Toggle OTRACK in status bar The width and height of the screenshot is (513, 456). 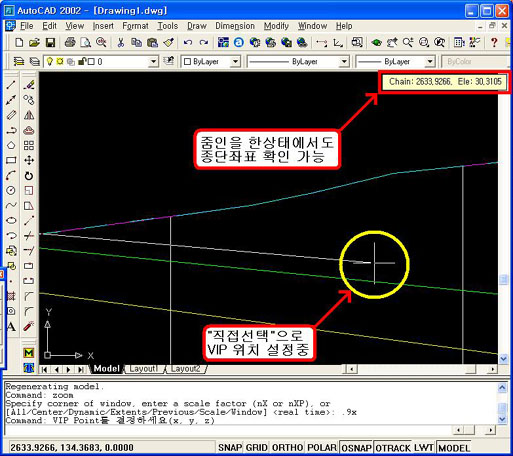click(x=393, y=447)
